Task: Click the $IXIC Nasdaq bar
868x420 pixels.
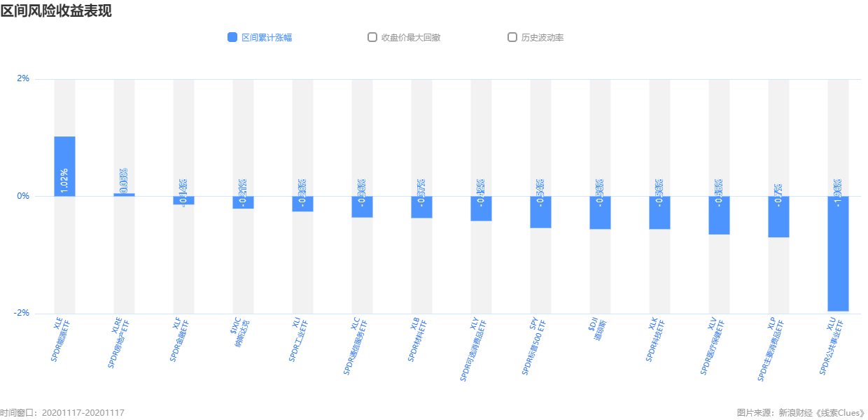Action: tap(243, 202)
